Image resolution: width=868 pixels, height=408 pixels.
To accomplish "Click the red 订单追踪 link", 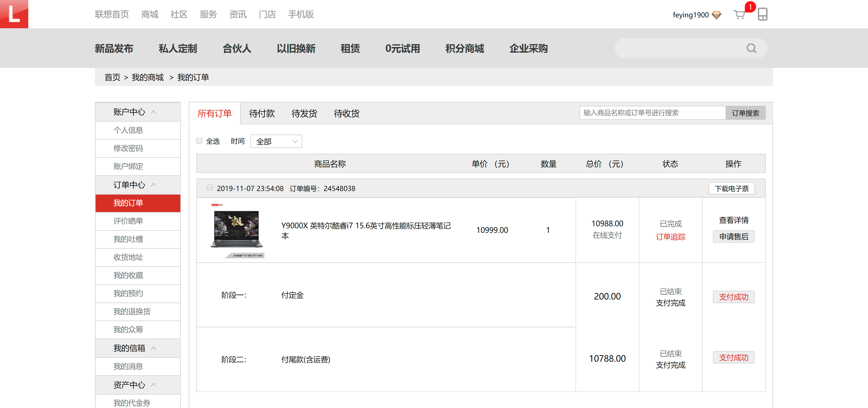I will [670, 236].
